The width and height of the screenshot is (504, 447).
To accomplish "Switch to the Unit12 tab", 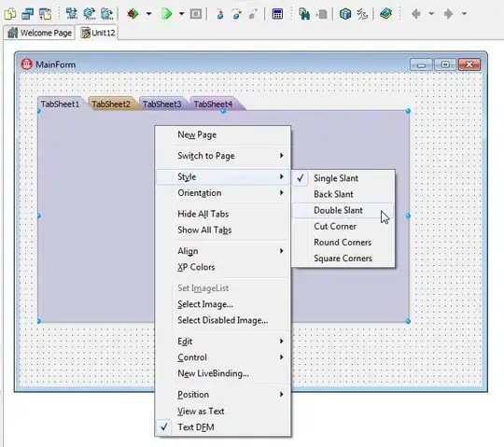I will [98, 33].
